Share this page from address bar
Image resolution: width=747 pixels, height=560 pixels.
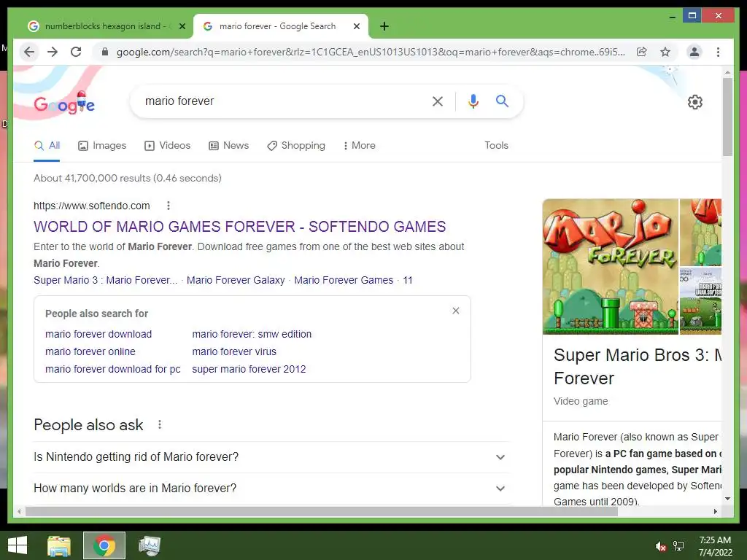tap(642, 52)
